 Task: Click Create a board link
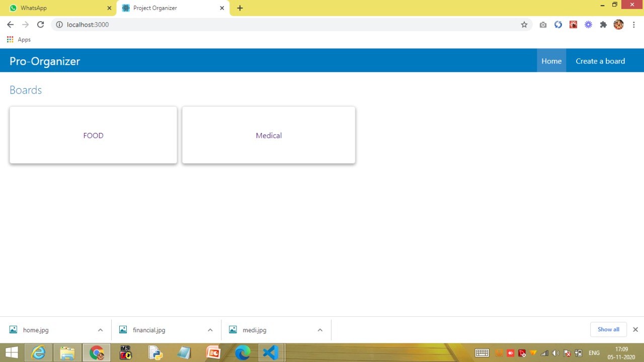[x=600, y=61]
